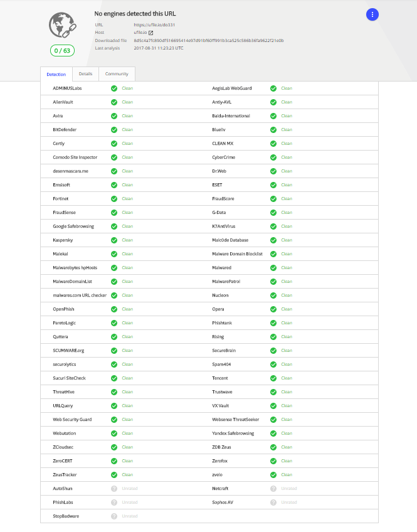Image resolution: width=417 pixels, height=532 pixels.
Task: Select the K7AntiVirus engine name
Action: point(224,226)
